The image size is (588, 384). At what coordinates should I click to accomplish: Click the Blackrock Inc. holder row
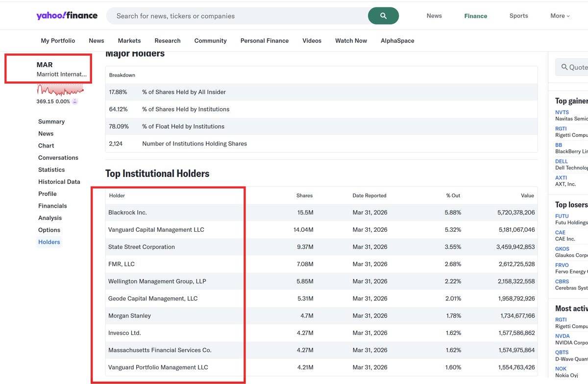(x=321, y=213)
